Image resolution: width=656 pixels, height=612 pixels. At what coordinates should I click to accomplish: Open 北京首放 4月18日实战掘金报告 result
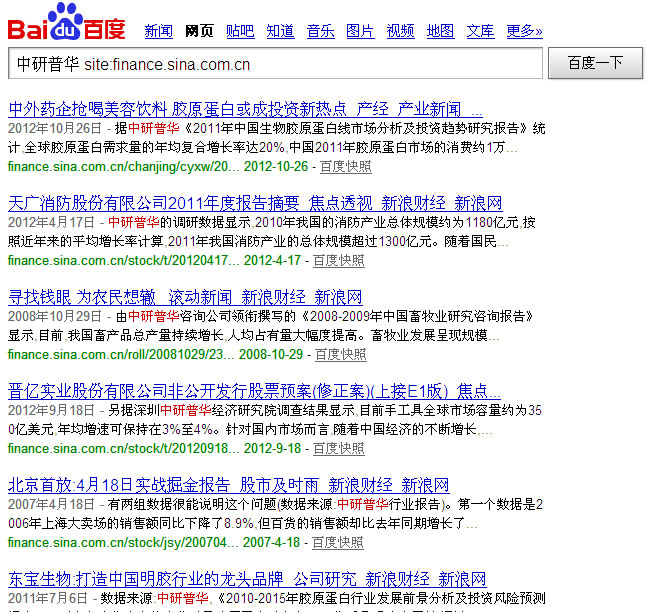(229, 485)
